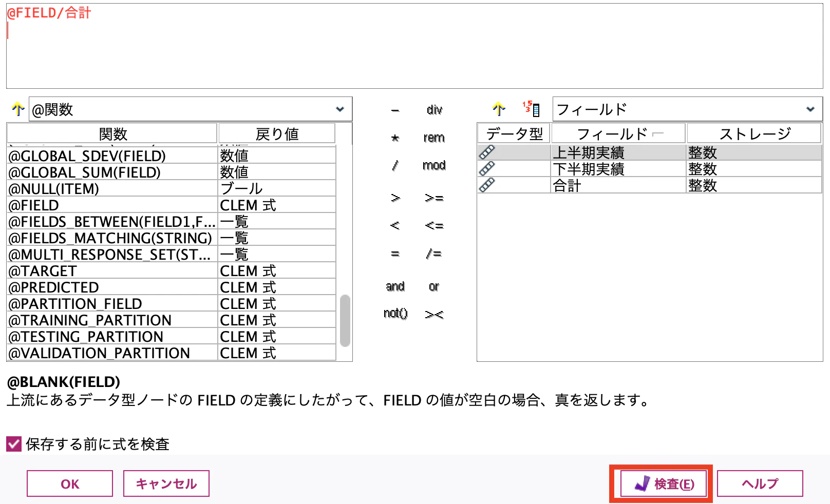Sort by 戻り値 column header
The image size is (830, 504).
click(277, 134)
